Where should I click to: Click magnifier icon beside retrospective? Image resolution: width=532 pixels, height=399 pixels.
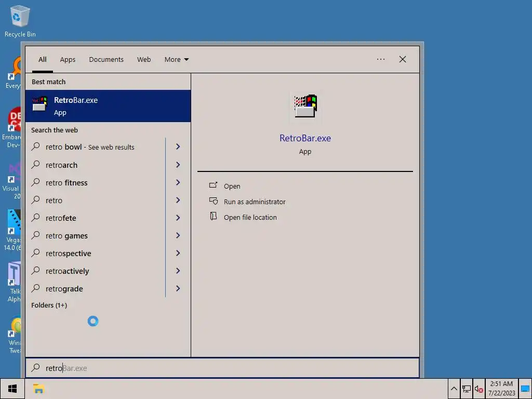pyautogui.click(x=36, y=253)
